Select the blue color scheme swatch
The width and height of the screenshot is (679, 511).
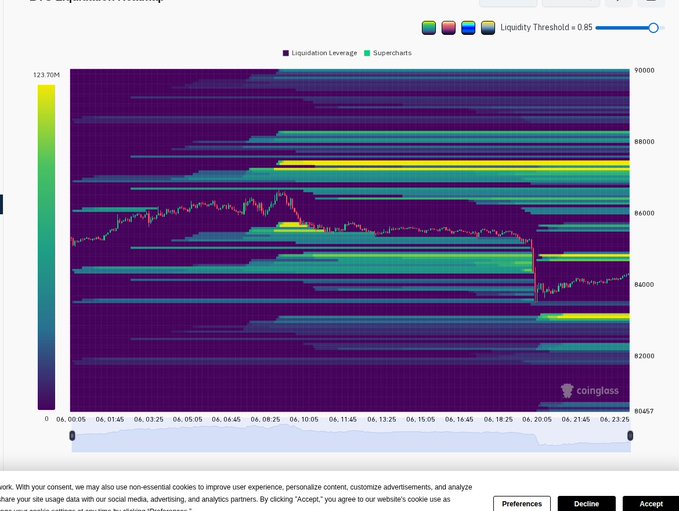click(x=468, y=28)
